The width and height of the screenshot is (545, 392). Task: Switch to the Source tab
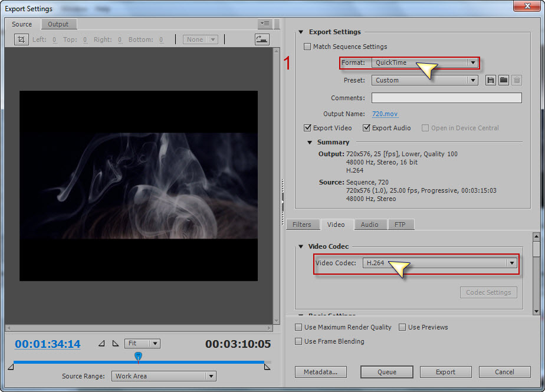pyautogui.click(x=22, y=24)
